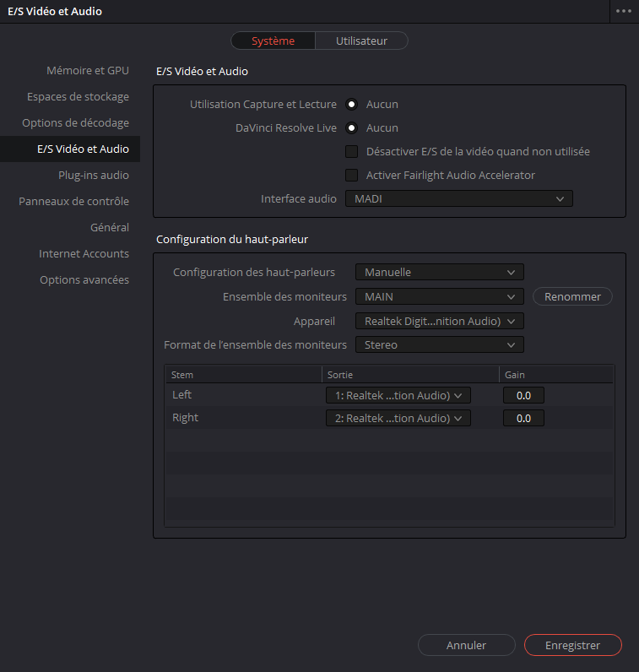Open Format de l'ensemble des moniteurs dropdown
639x672 pixels.
[440, 344]
